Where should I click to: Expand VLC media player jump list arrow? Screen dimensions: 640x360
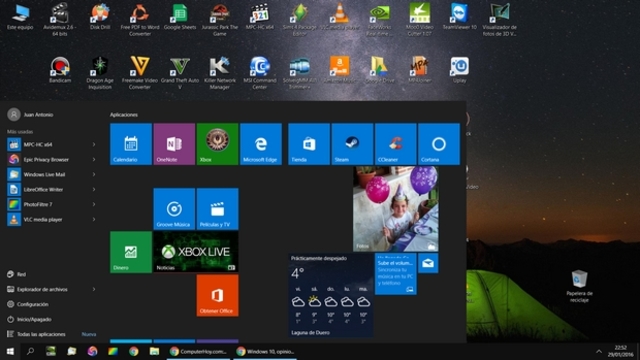94,220
